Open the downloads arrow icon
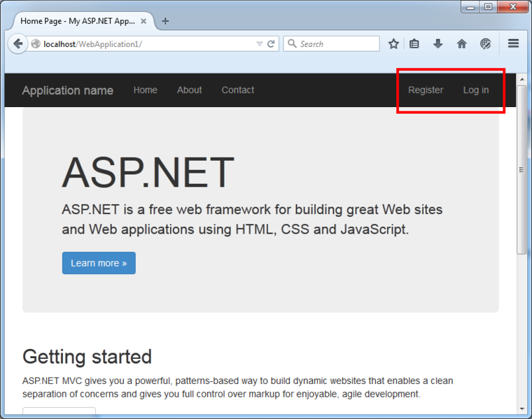 point(438,44)
